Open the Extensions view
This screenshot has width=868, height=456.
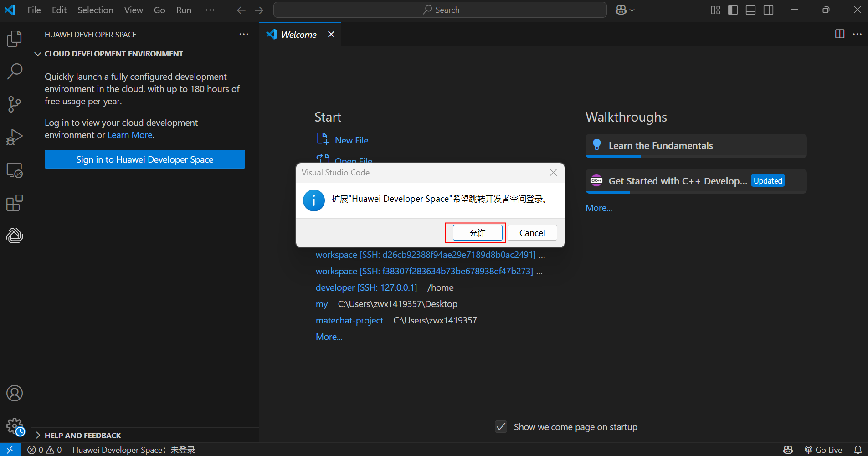[15, 203]
